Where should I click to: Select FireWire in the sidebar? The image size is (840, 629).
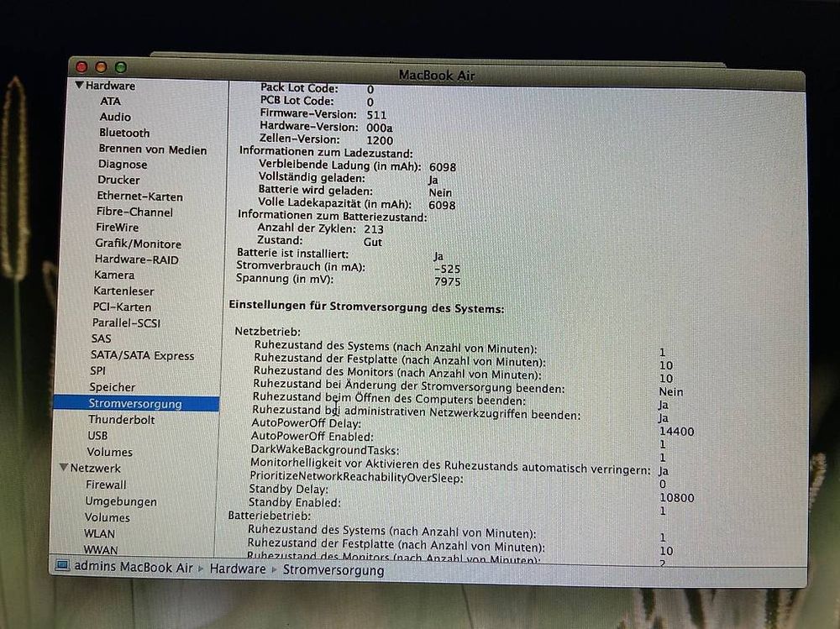pos(118,228)
